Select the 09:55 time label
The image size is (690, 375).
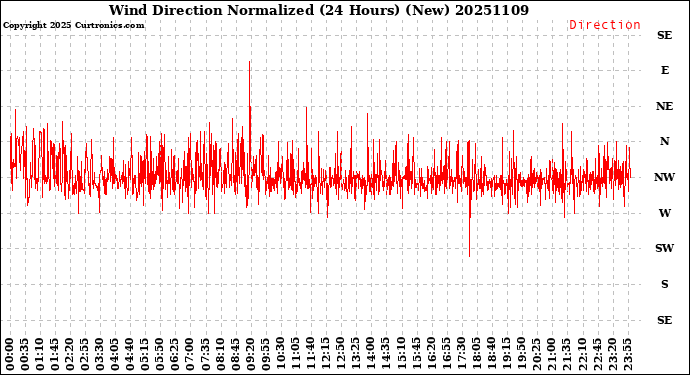[265, 354]
